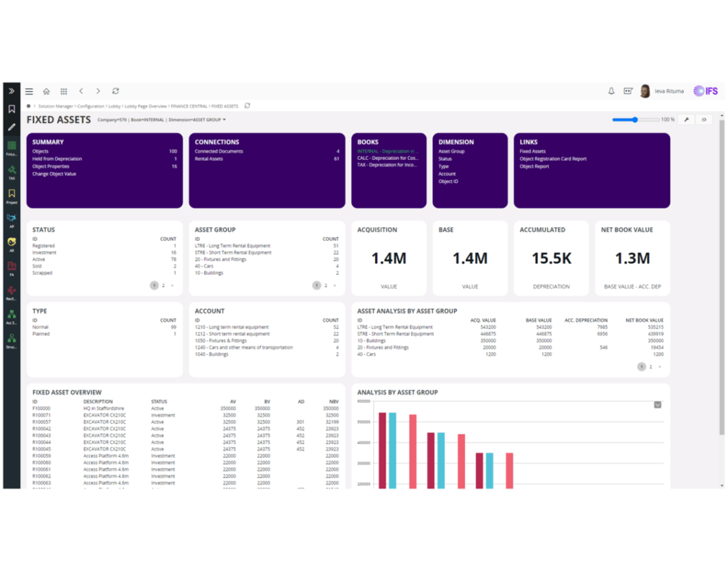Go to next page of Asset Analysis table
Screen dimensions: 728x571
click(x=660, y=366)
